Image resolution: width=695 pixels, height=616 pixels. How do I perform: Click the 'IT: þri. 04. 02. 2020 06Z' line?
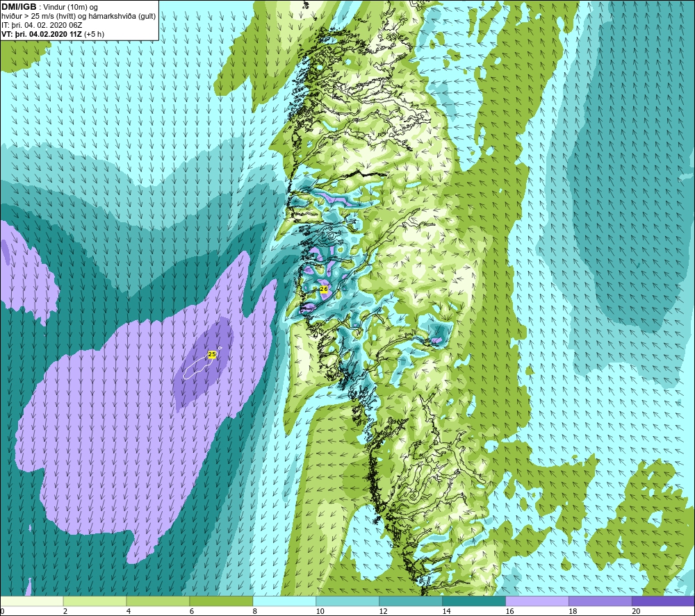42,25
